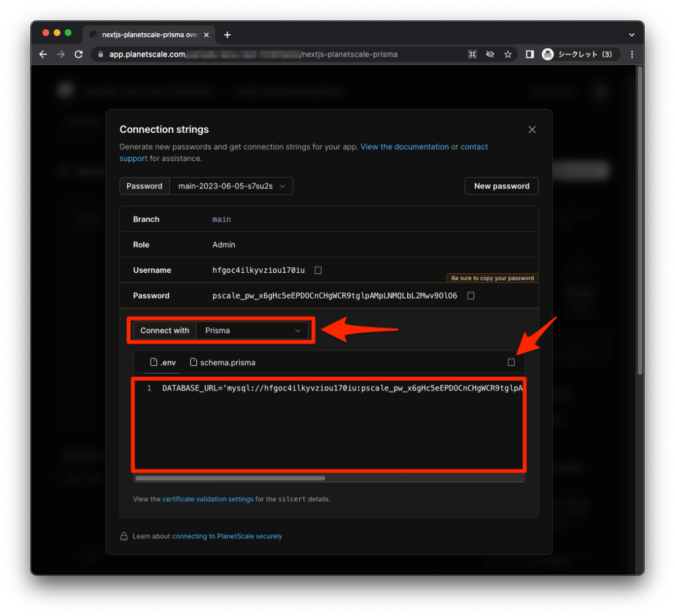Screen dimensions: 675x616
Task: Open the browser side panel
Action: 530,54
